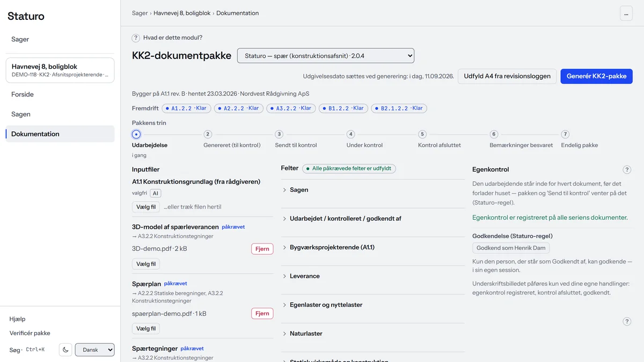Open the Dansk language dropdown
Viewport: 644px width, 362px height.
tap(95, 350)
